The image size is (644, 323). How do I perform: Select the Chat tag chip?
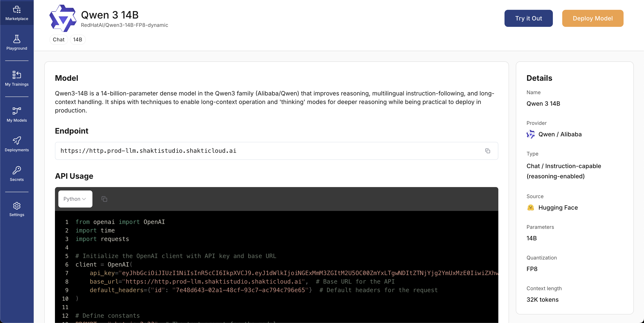[59, 40]
